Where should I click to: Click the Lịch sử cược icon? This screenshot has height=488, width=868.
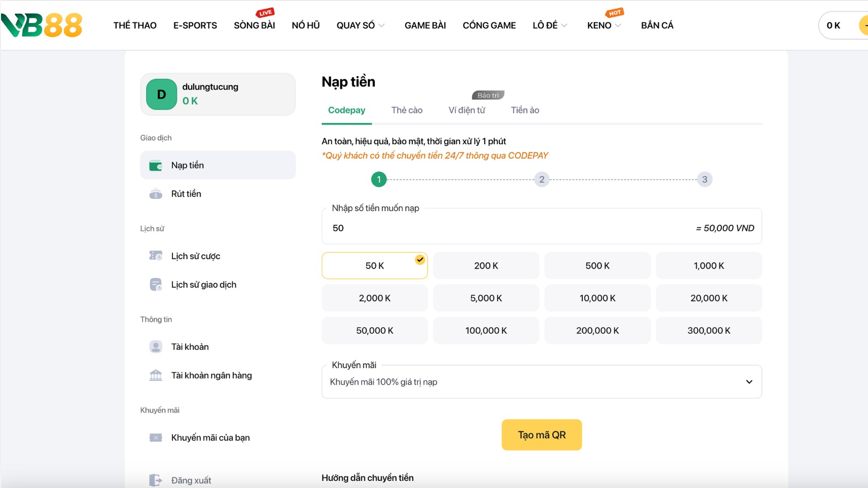[156, 256]
